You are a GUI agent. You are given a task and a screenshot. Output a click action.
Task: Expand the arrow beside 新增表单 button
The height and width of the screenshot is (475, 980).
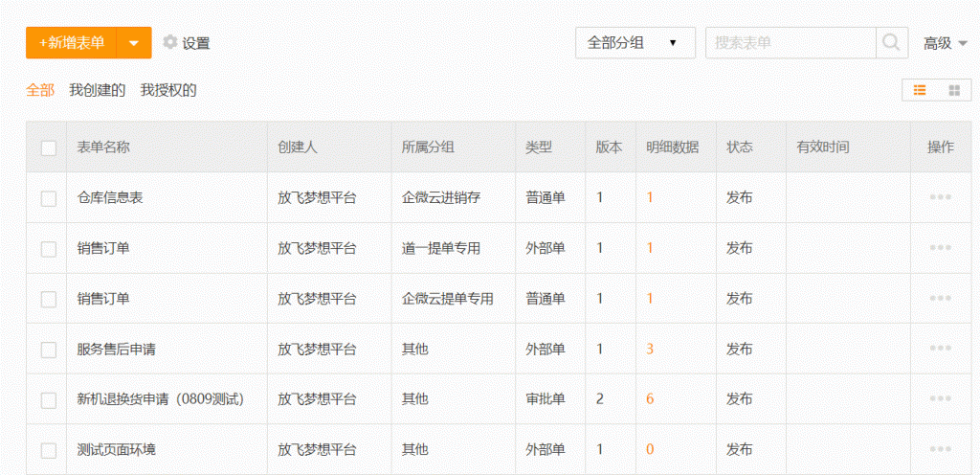pyautogui.click(x=134, y=43)
